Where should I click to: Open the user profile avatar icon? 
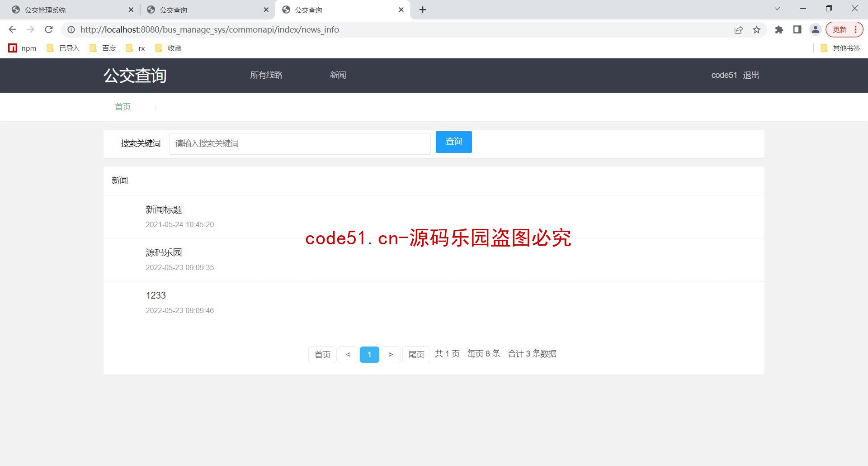(x=816, y=30)
